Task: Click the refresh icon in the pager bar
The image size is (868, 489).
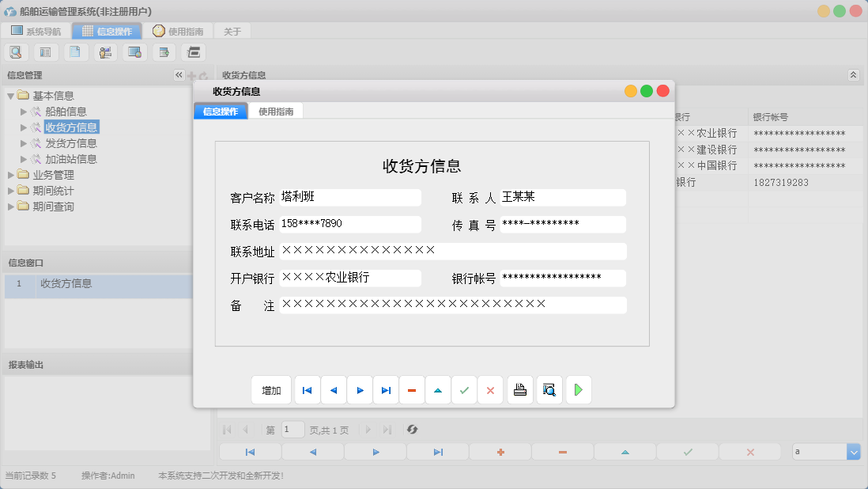Action: (411, 430)
